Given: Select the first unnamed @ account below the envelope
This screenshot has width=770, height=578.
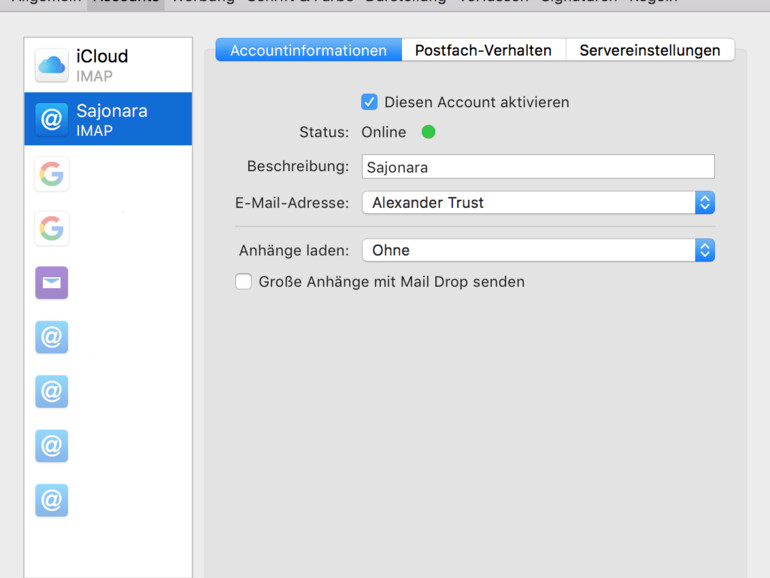Looking at the screenshot, I should click(52, 337).
